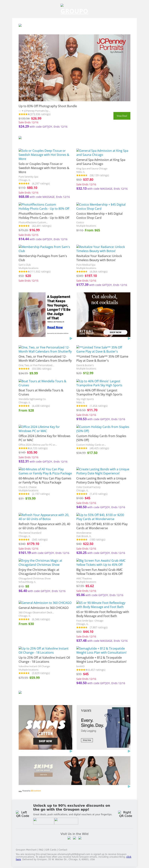The height and width of the screenshot is (868, 149).
Task: Click the Right QR Code image
Action: point(125,814)
